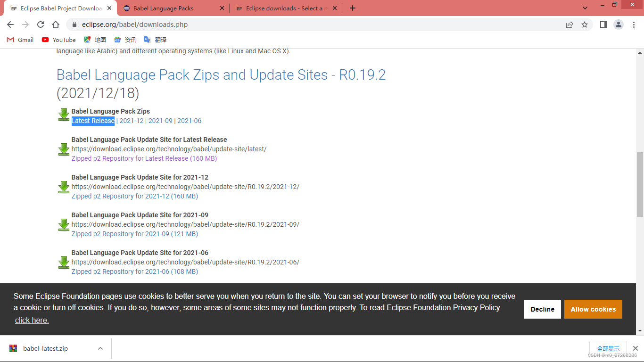Click the R0.19.2/2021-09/ update site URL

(x=185, y=224)
